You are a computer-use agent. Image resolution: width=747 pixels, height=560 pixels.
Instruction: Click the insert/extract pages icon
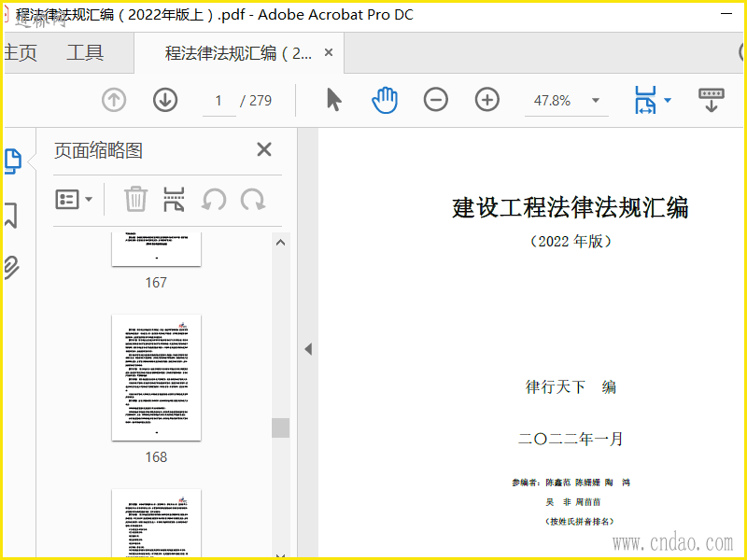(174, 199)
